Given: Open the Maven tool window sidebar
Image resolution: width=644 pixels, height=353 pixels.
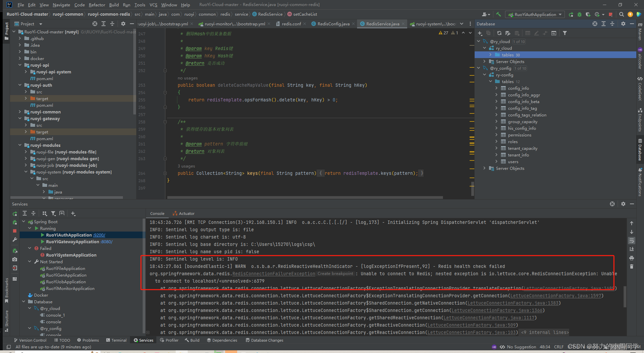Looking at the screenshot, I should pos(640,31).
